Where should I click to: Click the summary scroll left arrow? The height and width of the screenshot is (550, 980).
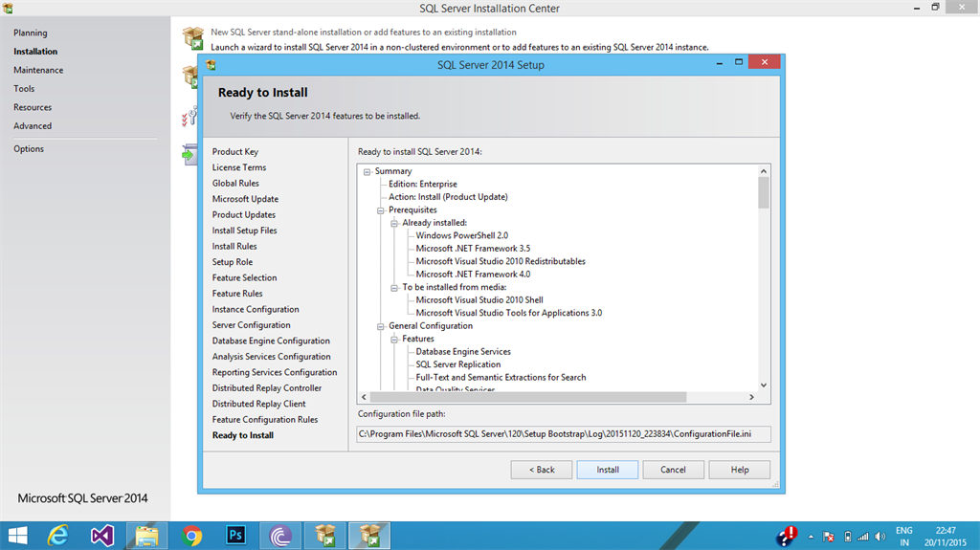click(x=364, y=397)
